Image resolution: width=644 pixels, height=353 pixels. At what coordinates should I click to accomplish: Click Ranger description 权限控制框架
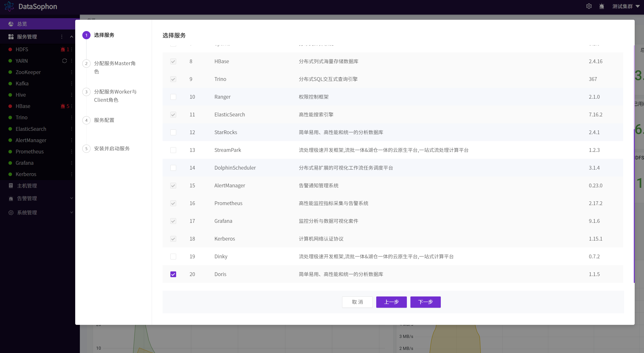[x=313, y=97]
